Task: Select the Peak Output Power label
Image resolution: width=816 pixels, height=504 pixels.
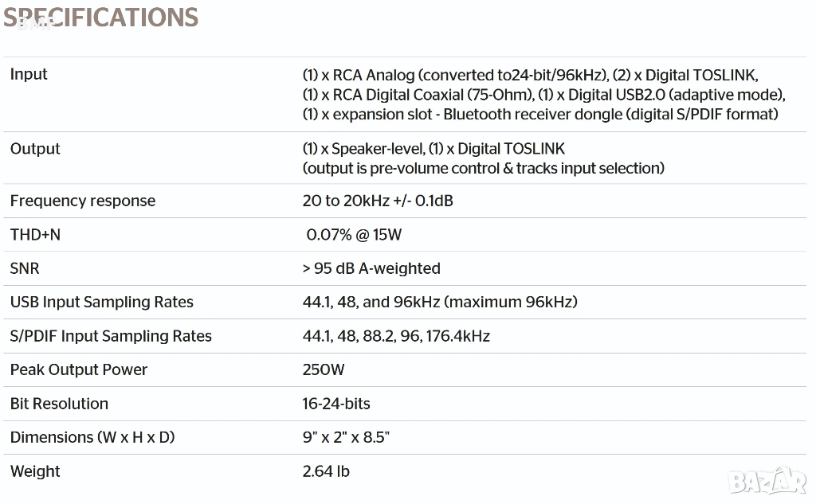Action: pyautogui.click(x=79, y=369)
